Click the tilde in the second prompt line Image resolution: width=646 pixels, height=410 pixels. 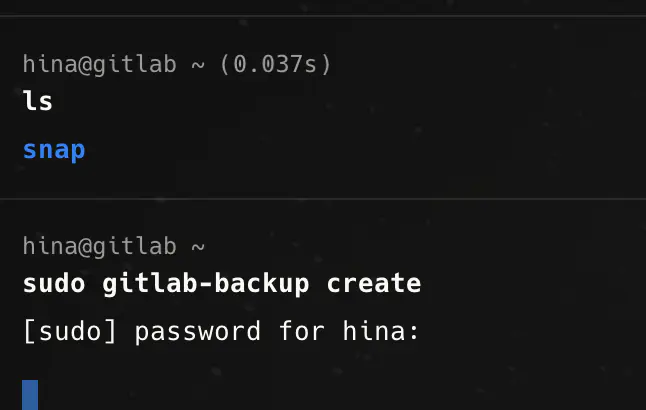(x=198, y=248)
